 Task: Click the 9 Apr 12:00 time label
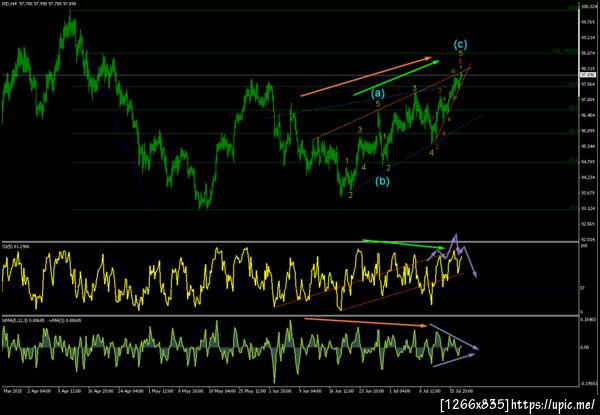[69, 391]
